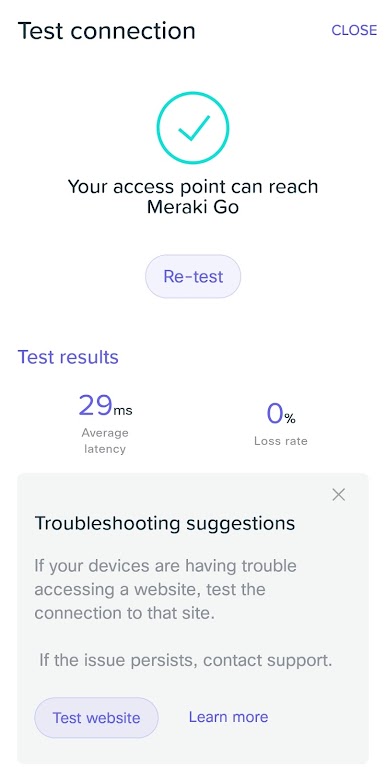This screenshot has height=767, width=386.
Task: Click the green checkmark success icon
Action: (193, 127)
